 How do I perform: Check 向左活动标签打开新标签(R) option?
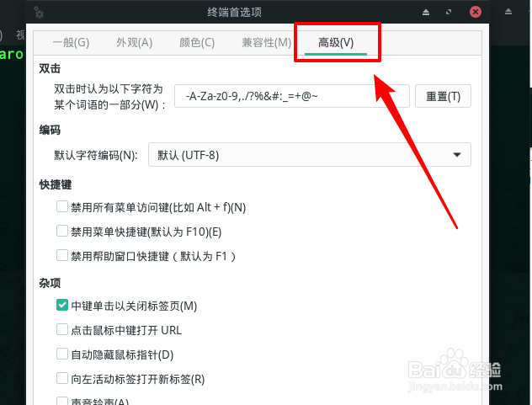point(62,378)
